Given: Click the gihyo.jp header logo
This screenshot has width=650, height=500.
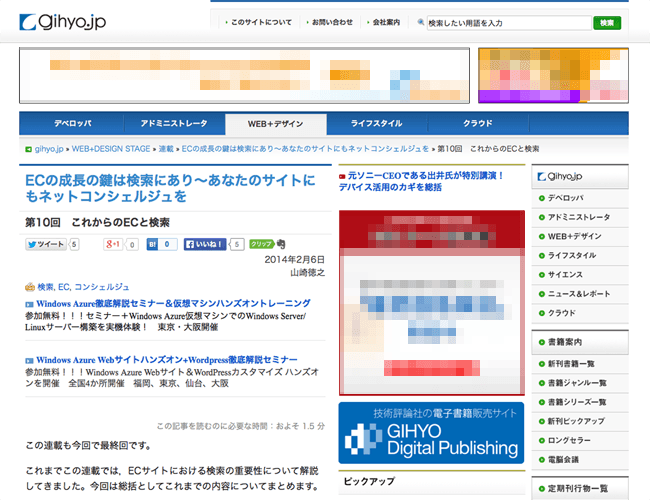Looking at the screenshot, I should coord(63,22).
